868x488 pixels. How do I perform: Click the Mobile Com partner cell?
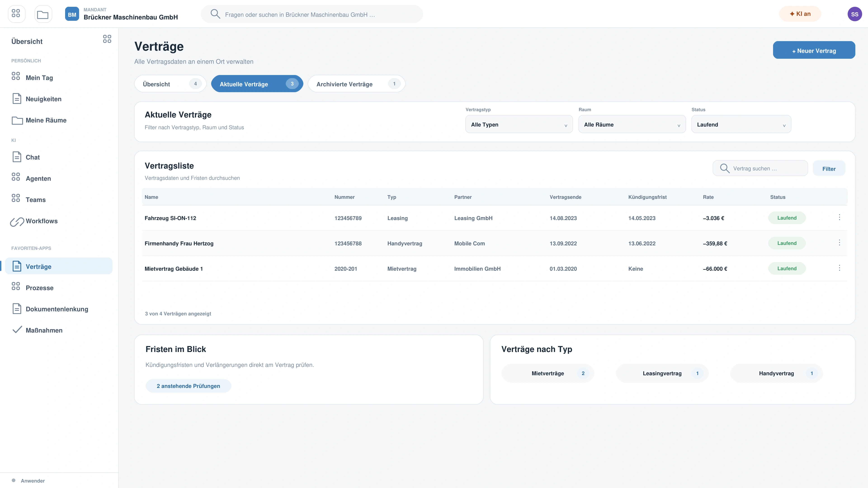tap(469, 243)
